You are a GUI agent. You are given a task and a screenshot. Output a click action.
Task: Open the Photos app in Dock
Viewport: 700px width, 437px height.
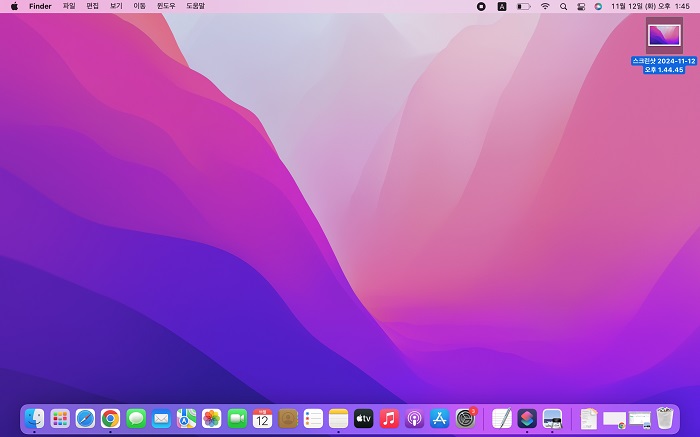click(x=212, y=419)
